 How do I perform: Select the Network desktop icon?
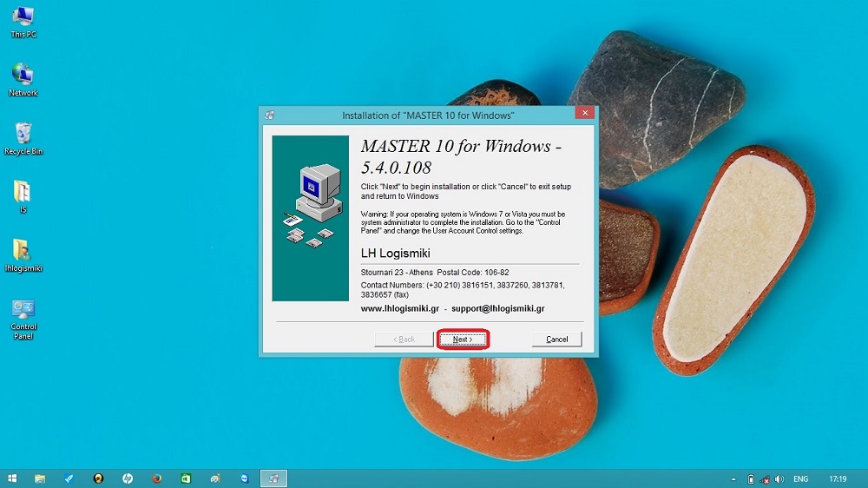[23, 80]
